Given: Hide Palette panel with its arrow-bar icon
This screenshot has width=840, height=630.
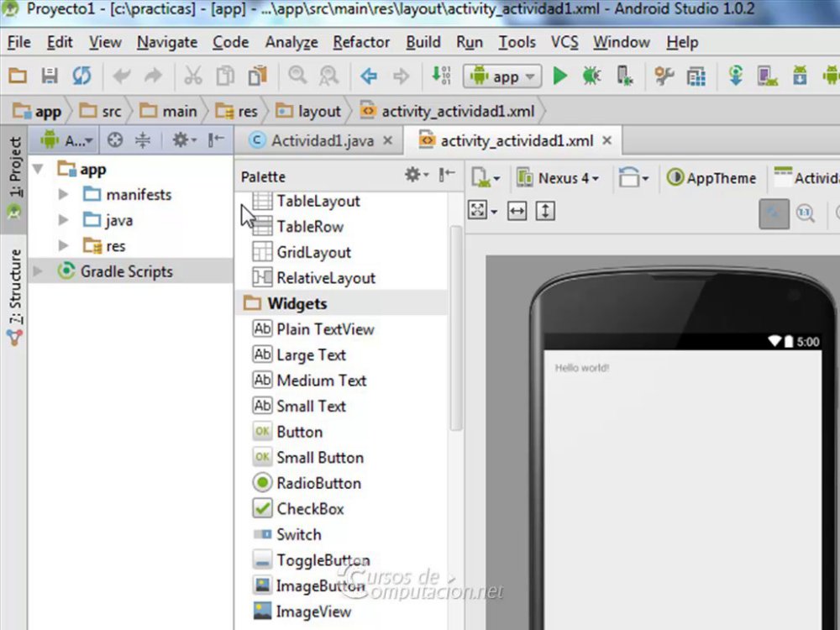Looking at the screenshot, I should (x=447, y=174).
